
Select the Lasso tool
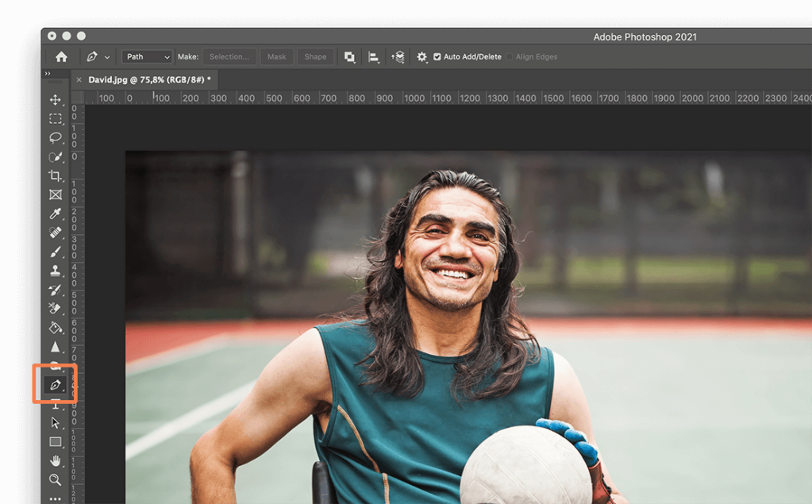[56, 138]
